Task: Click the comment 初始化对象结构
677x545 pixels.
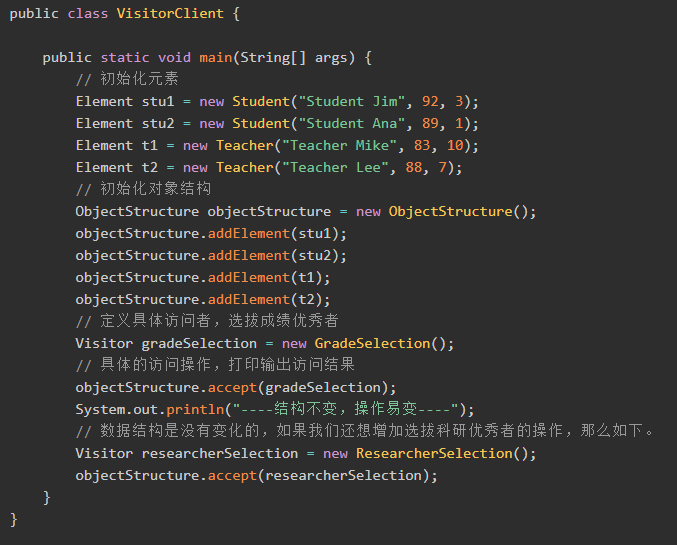Action: [x=143, y=189]
